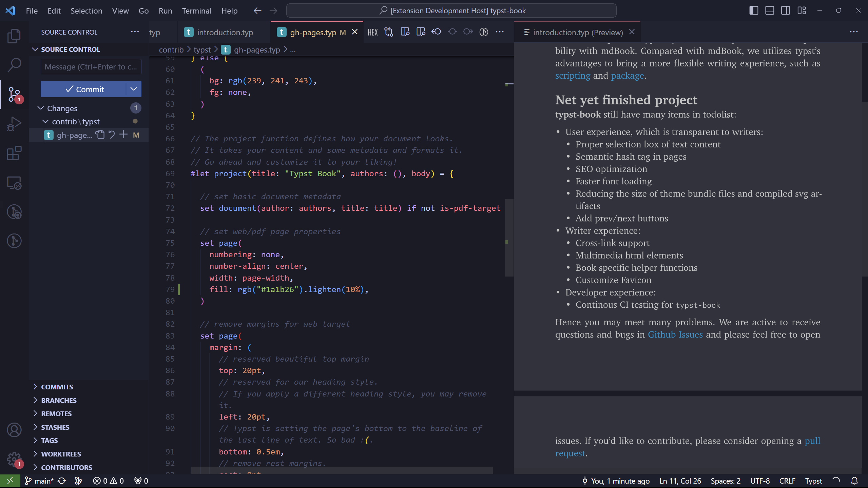Switch to the introduction.typ tab
The height and width of the screenshot is (488, 868).
pyautogui.click(x=225, y=32)
